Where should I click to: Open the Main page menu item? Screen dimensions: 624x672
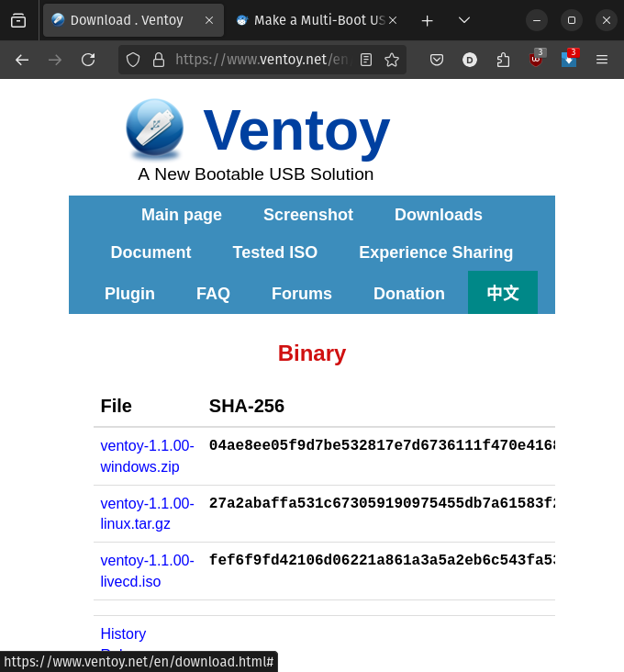pyautogui.click(x=182, y=215)
